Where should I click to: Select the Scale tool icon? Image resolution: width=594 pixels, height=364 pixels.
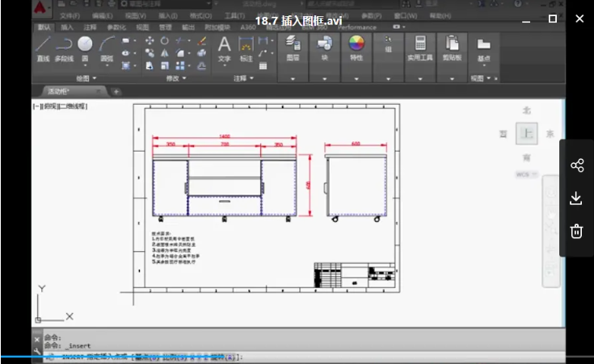click(164, 66)
